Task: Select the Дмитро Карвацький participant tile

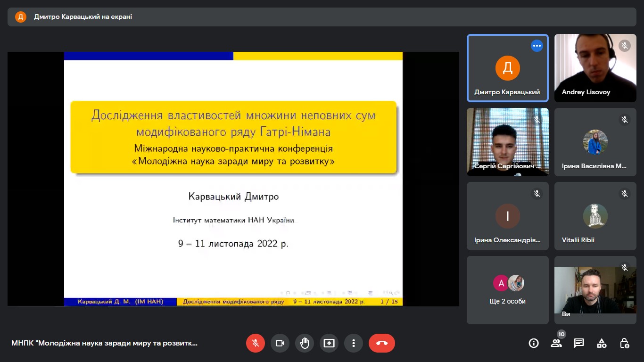Action: click(508, 68)
